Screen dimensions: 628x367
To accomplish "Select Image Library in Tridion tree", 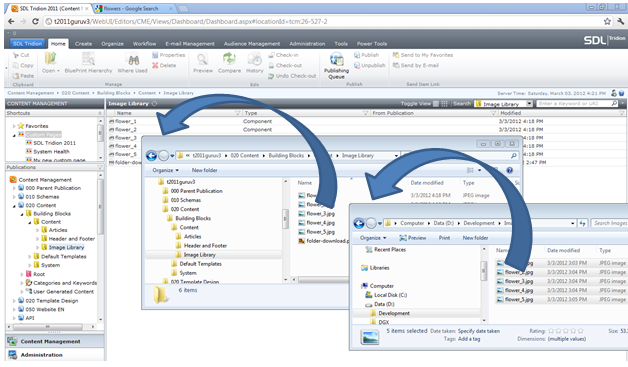I will coord(66,248).
